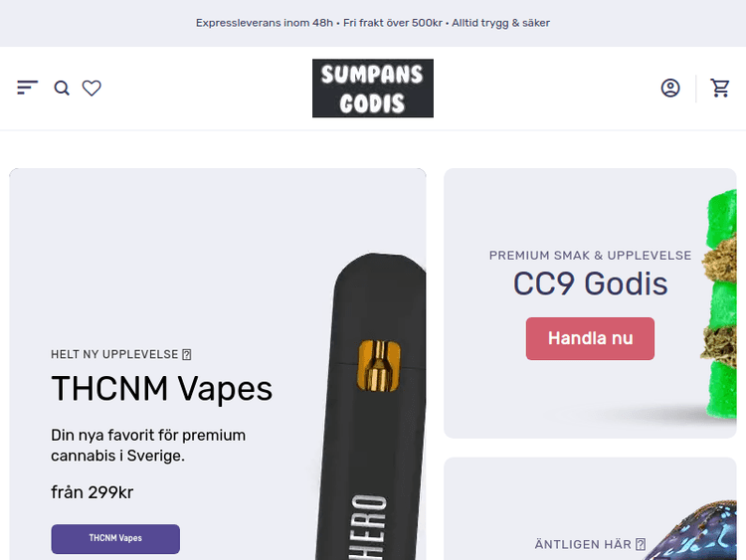Click the missing-glyph icon after ÄNTLIGEN HÄR
Screen dimensions: 746x560
point(641,544)
